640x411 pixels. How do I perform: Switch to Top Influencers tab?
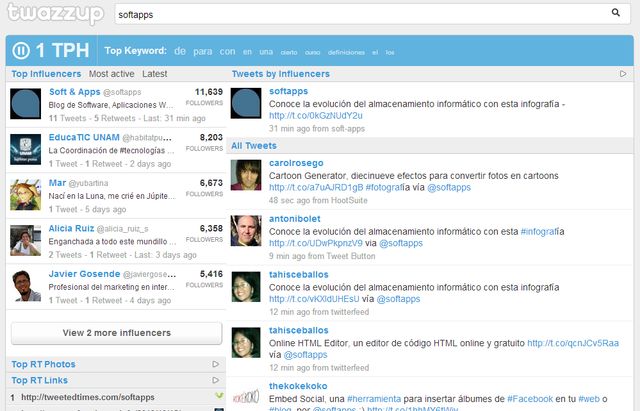(x=46, y=74)
